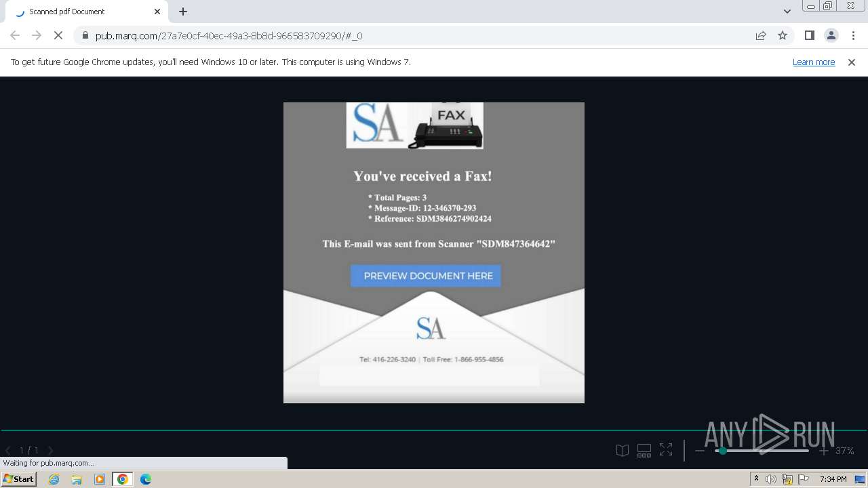The height and width of the screenshot is (488, 868).
Task: Open Windows Media Player from taskbar
Action: coord(100,479)
